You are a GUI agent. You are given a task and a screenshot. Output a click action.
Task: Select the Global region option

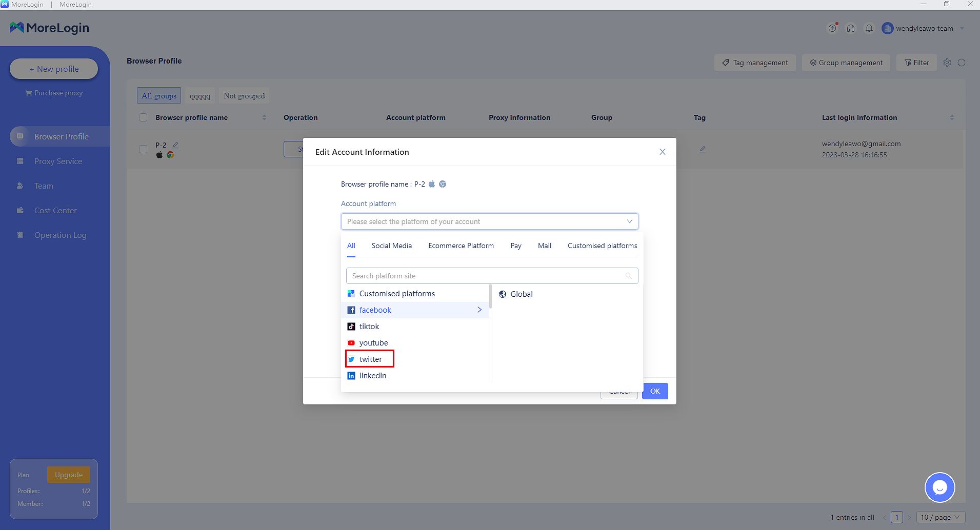click(x=516, y=294)
